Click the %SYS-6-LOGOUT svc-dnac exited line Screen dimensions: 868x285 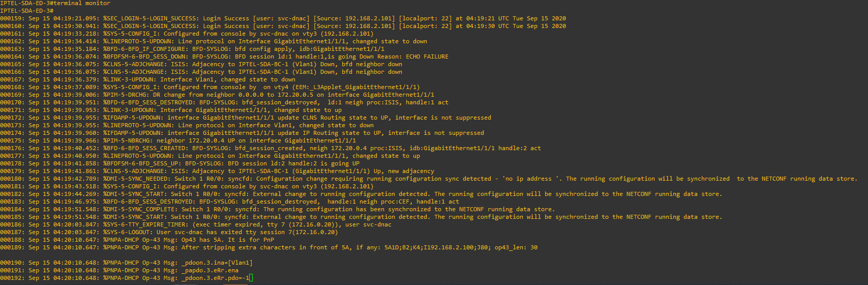click(x=169, y=232)
